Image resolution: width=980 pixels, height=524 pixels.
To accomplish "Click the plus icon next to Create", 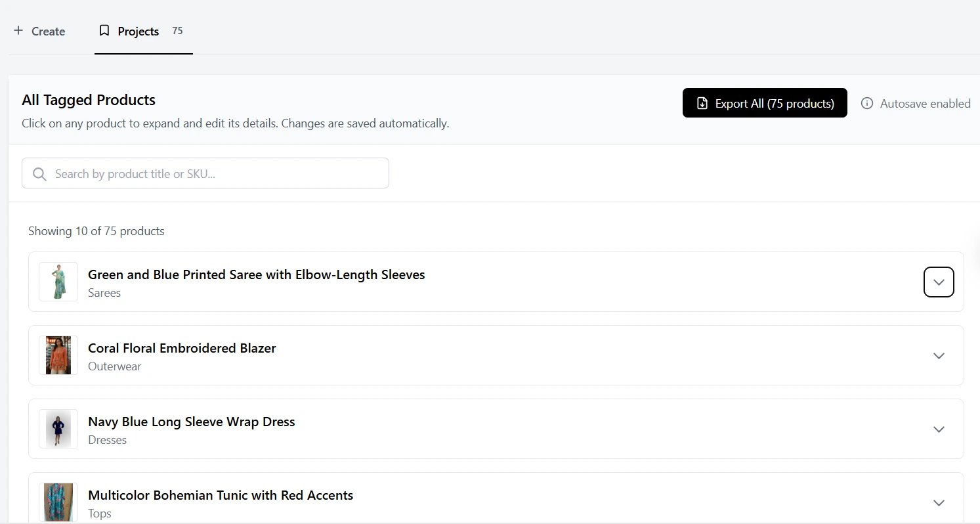I will [18, 31].
